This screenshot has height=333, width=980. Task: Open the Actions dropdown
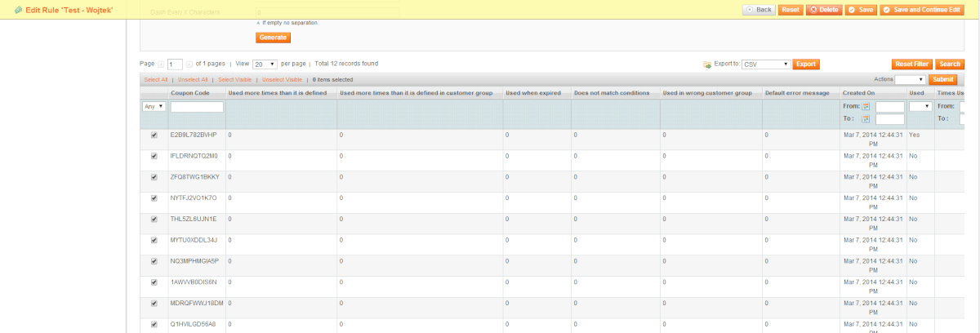pos(911,80)
